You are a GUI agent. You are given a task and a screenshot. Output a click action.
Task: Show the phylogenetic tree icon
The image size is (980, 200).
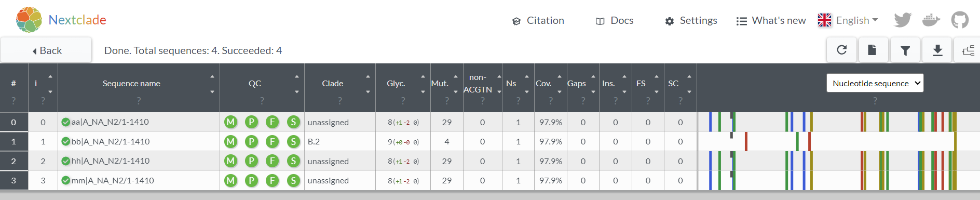coord(968,50)
